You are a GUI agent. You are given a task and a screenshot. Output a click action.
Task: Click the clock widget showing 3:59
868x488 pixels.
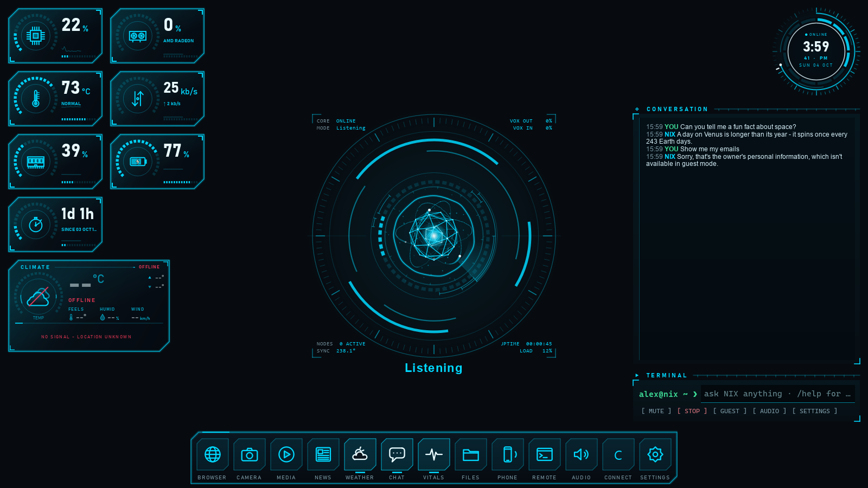click(x=816, y=52)
